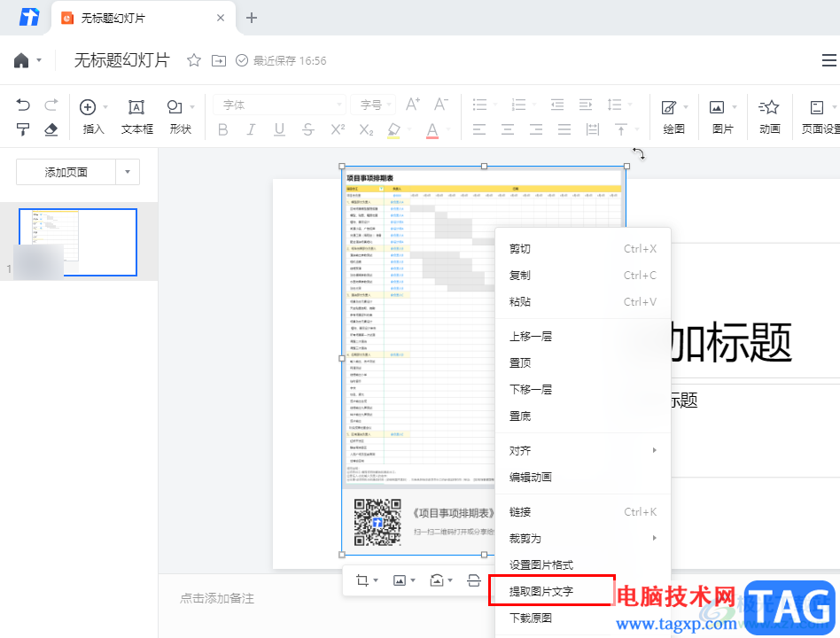The image size is (840, 638).
Task: Expand the home icon dropdown arrow
Action: coord(39,60)
